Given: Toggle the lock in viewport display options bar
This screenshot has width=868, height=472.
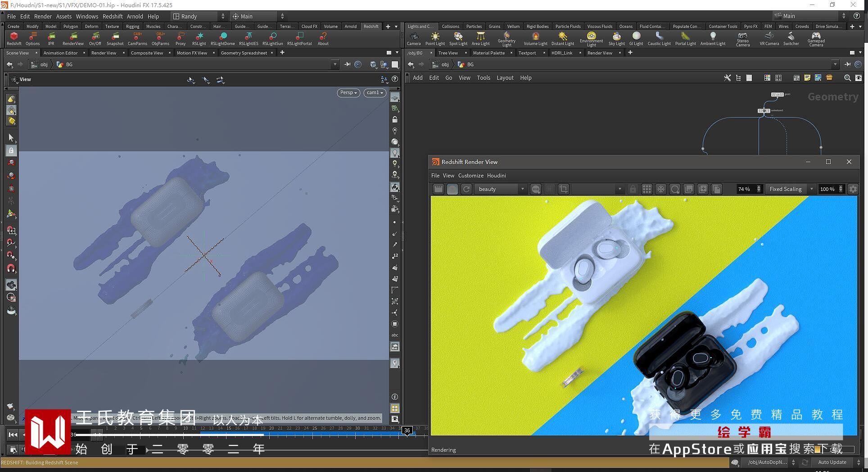Looking at the screenshot, I should (395, 120).
